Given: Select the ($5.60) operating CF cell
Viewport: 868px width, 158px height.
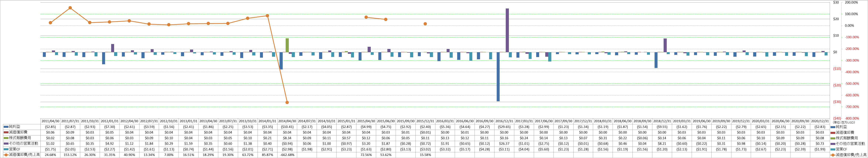Looking at the screenshot, I should tap(544, 149).
